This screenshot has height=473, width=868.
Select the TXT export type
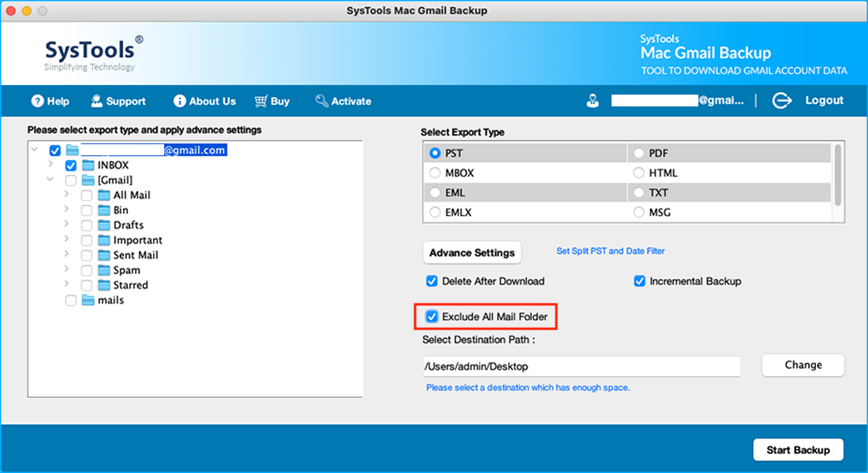pyautogui.click(x=639, y=192)
